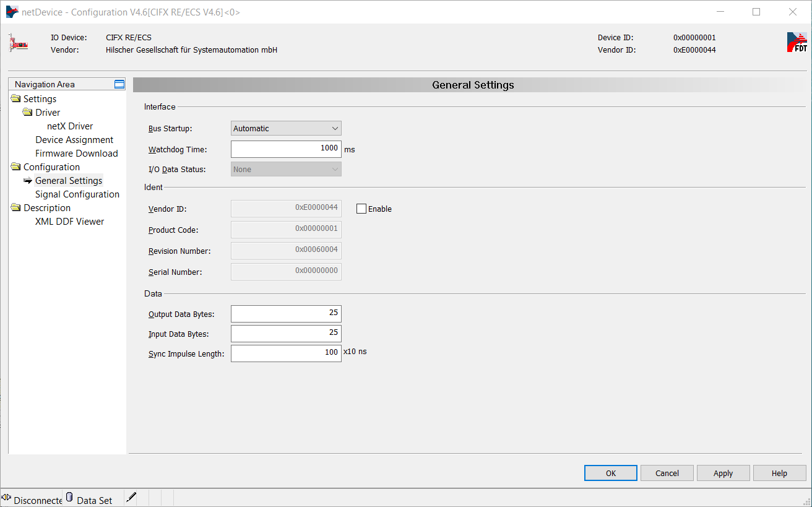Click the Settings folder icon
The width and height of the screenshot is (812, 507).
pos(15,99)
